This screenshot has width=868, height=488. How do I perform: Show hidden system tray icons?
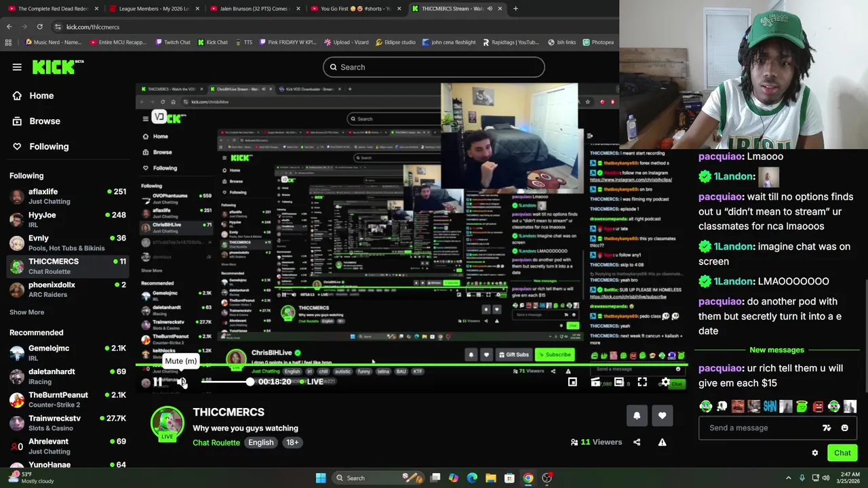[x=789, y=478]
